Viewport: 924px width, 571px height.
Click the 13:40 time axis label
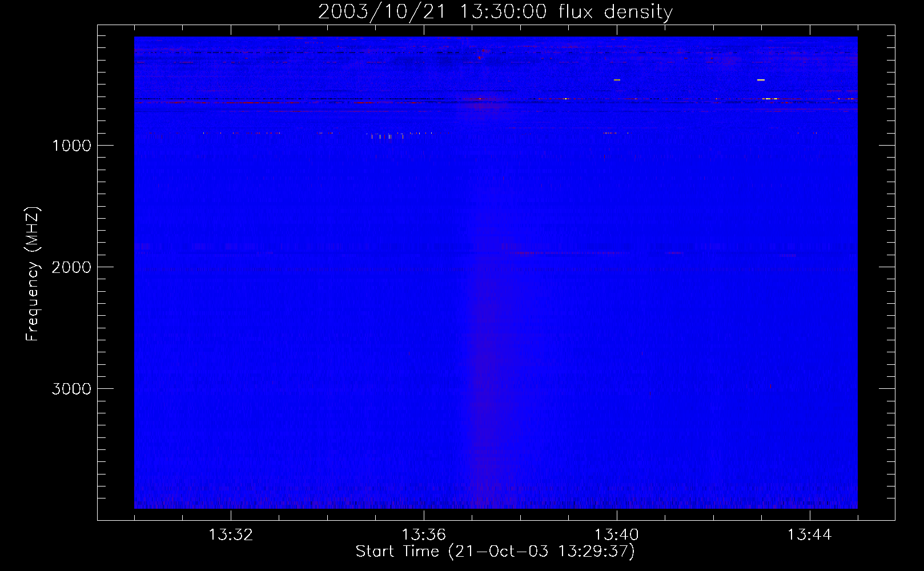point(617,535)
